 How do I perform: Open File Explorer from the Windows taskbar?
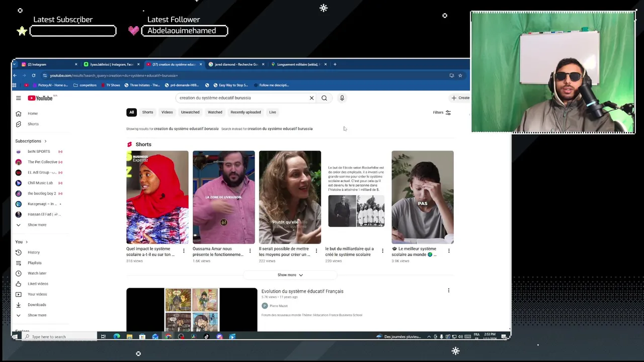pyautogui.click(x=129, y=337)
